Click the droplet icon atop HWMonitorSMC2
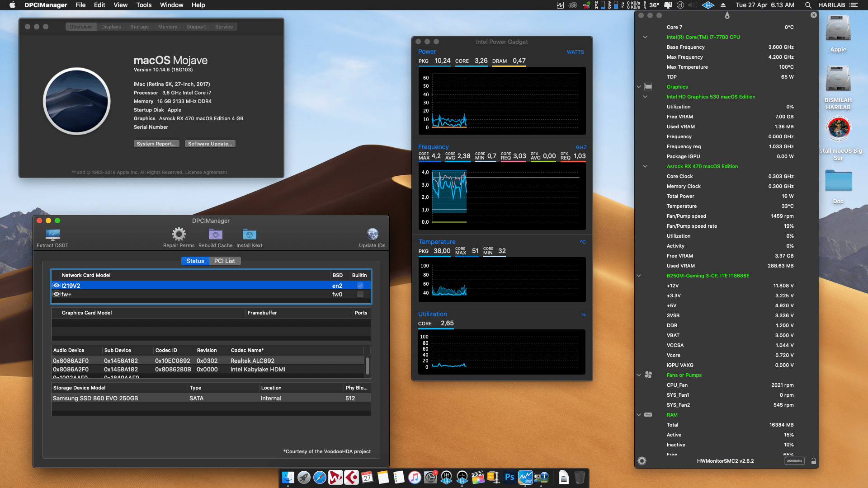 point(727,15)
